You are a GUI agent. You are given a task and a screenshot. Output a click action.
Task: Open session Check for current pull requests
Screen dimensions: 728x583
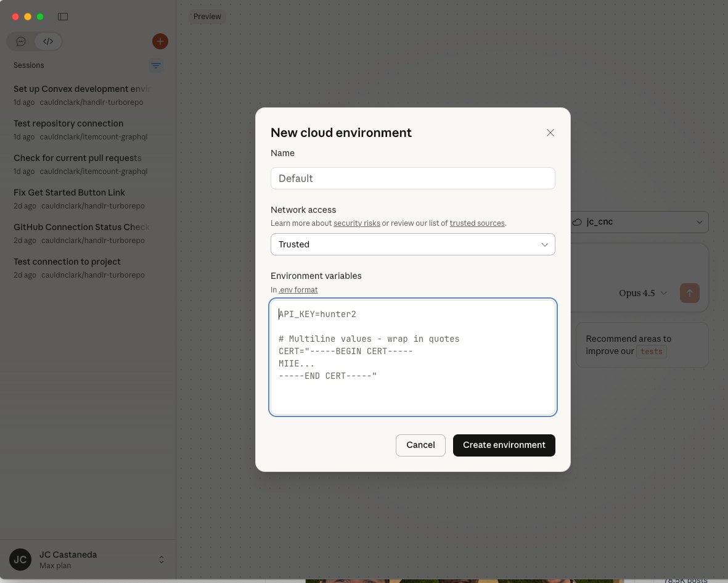click(82, 164)
